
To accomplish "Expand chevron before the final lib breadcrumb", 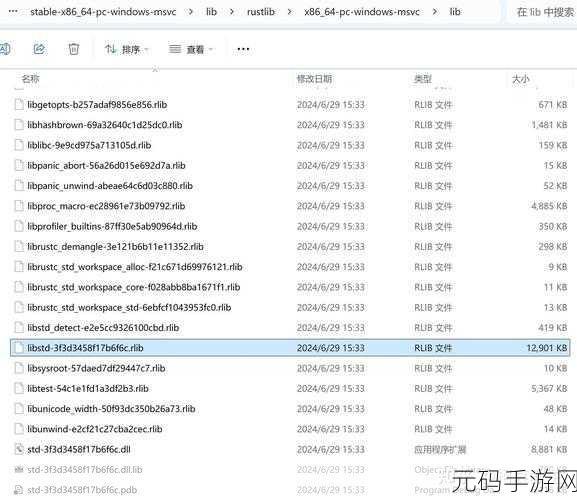I will tap(435, 12).
